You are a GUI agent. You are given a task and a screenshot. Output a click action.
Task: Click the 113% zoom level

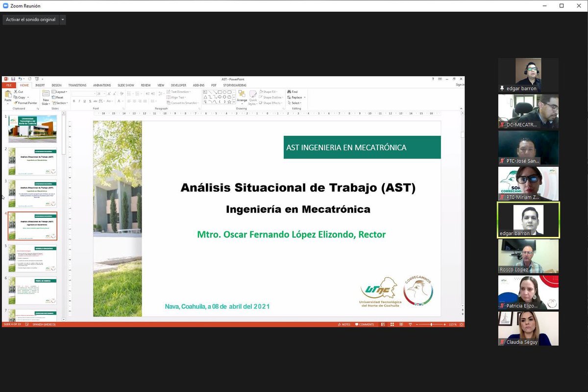pyautogui.click(x=453, y=324)
